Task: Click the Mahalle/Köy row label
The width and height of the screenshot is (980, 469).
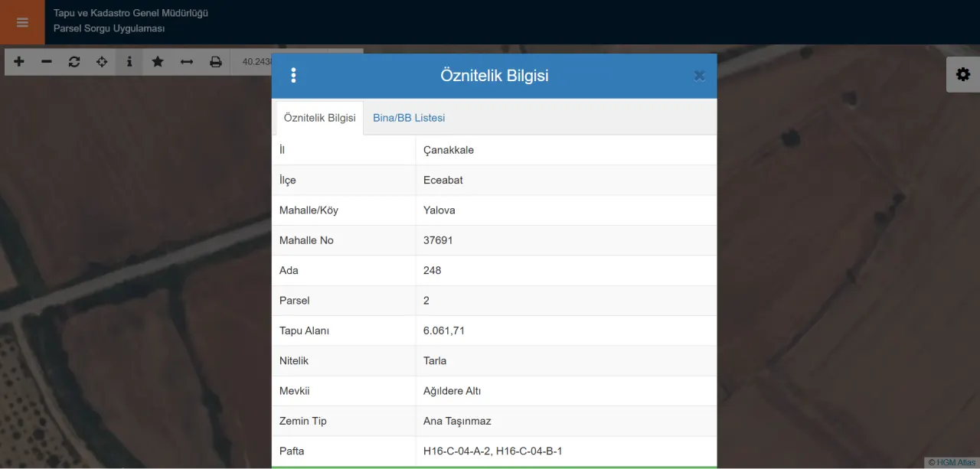Action: pyautogui.click(x=309, y=210)
